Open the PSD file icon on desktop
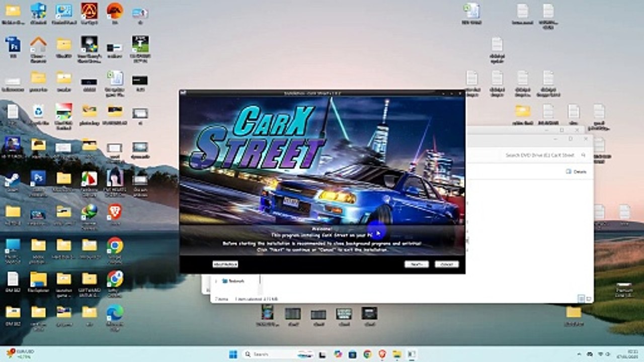Image resolution: width=644 pixels, height=362 pixels. coord(13,46)
